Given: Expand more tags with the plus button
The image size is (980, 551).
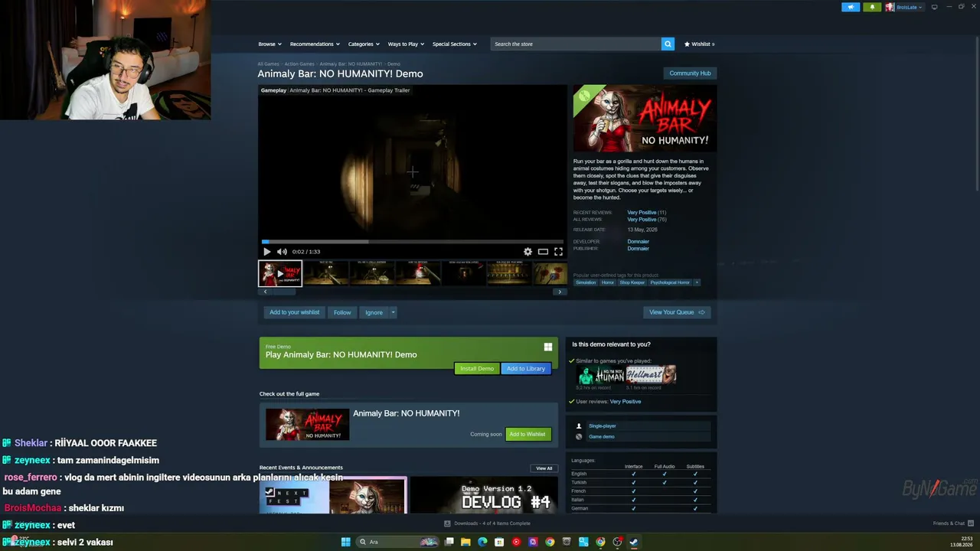Looking at the screenshot, I should 697,282.
